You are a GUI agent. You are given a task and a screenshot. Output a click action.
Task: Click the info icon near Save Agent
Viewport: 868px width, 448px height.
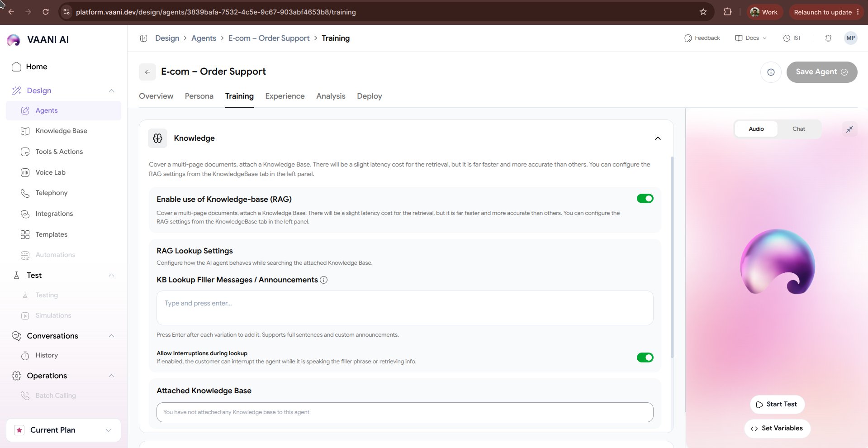pos(771,72)
